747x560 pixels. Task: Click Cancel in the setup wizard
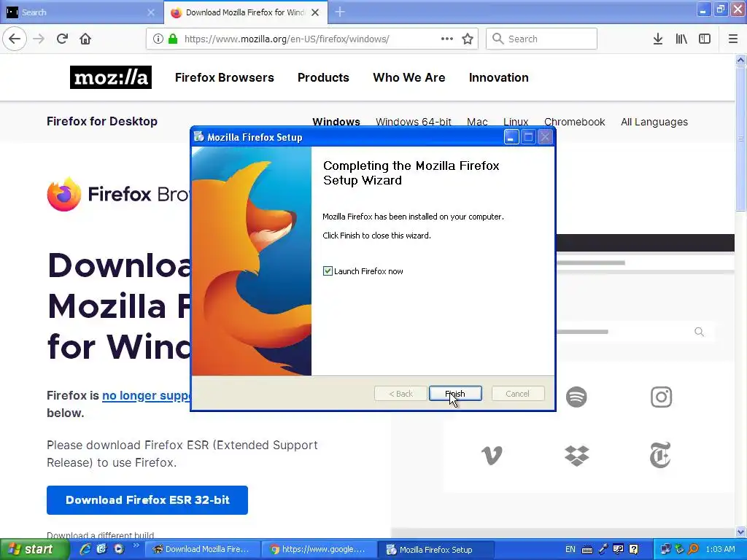tap(518, 394)
